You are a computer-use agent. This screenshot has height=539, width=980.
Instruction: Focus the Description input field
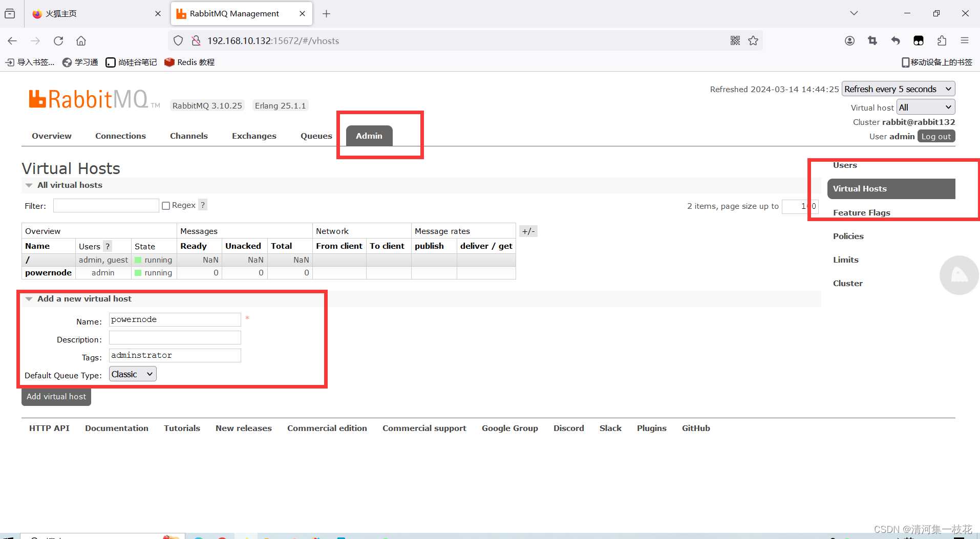point(175,338)
